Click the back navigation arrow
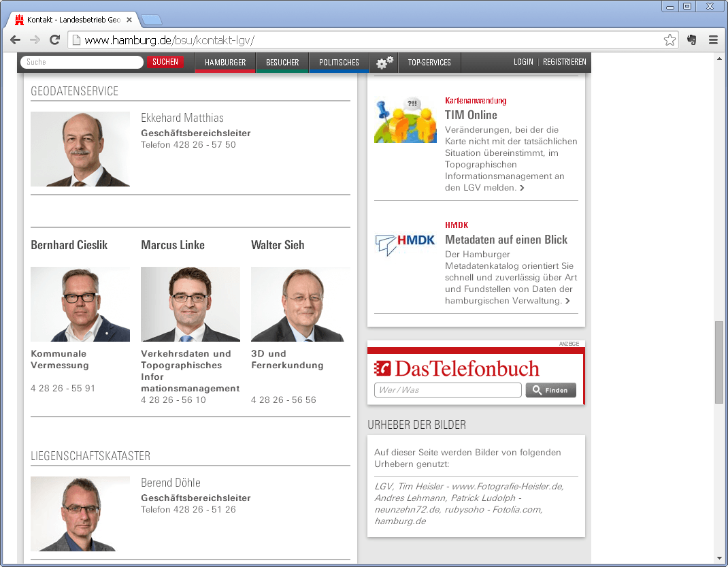 coord(15,40)
